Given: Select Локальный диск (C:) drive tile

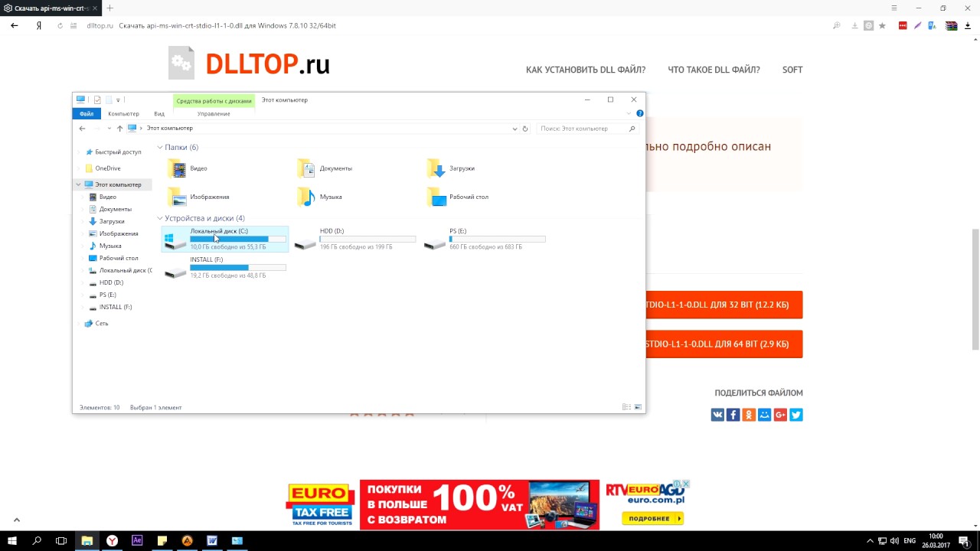Looking at the screenshot, I should [225, 239].
